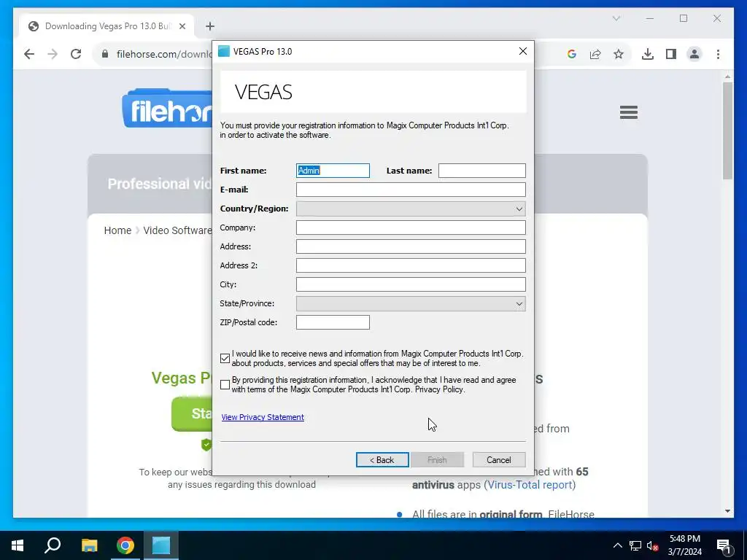Click the share page icon

[x=595, y=54]
